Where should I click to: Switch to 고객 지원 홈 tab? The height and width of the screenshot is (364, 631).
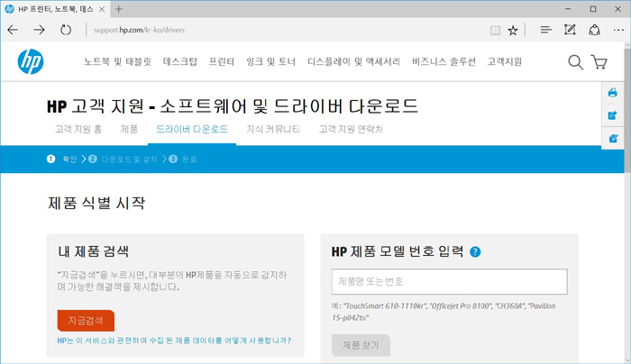pyautogui.click(x=78, y=129)
